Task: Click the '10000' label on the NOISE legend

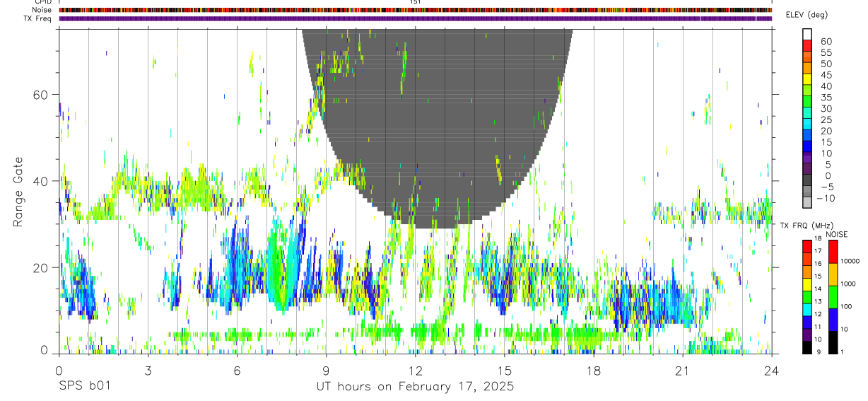Action: coord(850,261)
